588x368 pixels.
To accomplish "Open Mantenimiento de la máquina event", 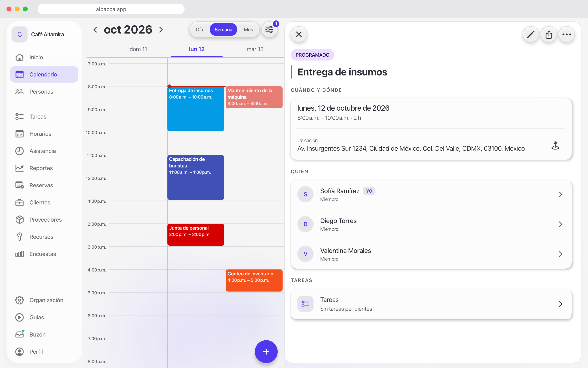I will coord(254,97).
